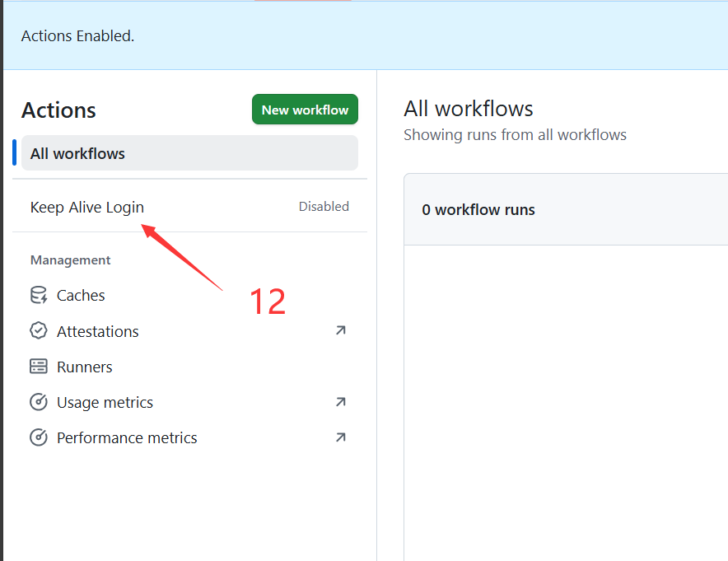Click the Performance metrics gauge icon
Image resolution: width=728 pixels, height=561 pixels.
(x=39, y=437)
